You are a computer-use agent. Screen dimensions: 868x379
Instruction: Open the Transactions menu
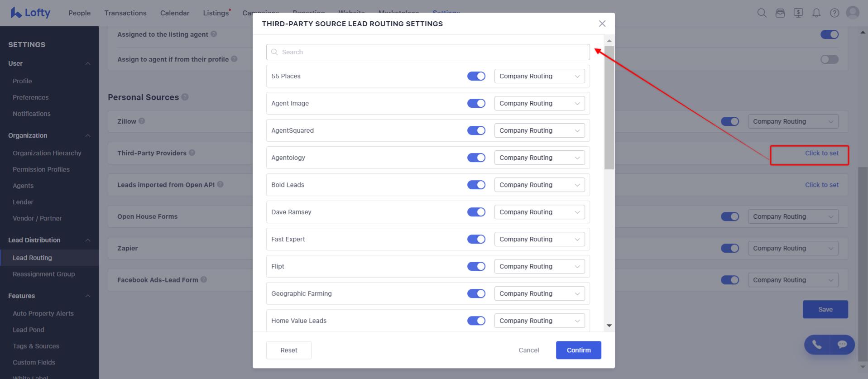(125, 13)
